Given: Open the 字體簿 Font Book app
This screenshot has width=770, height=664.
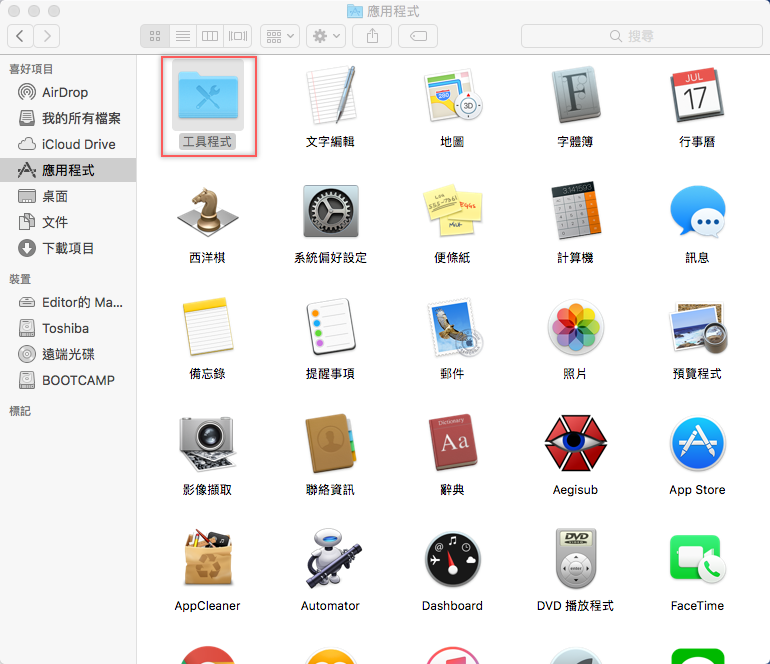Looking at the screenshot, I should (575, 95).
